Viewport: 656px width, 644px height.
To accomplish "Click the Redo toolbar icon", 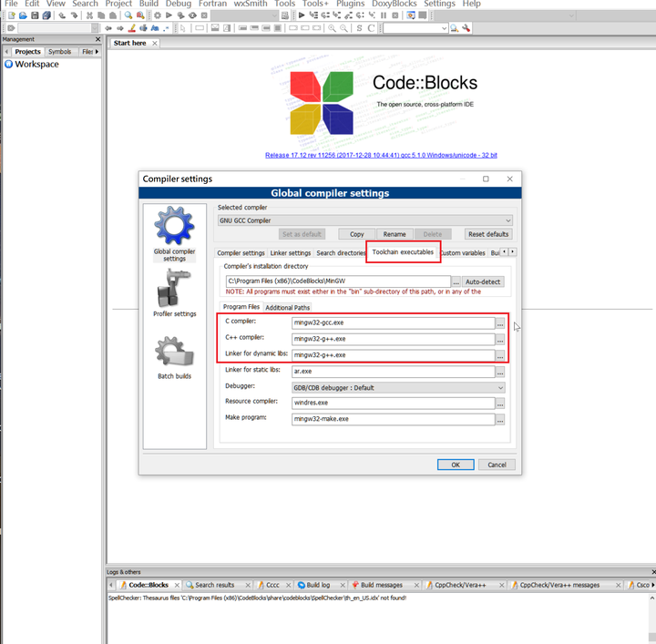I will tap(74, 15).
